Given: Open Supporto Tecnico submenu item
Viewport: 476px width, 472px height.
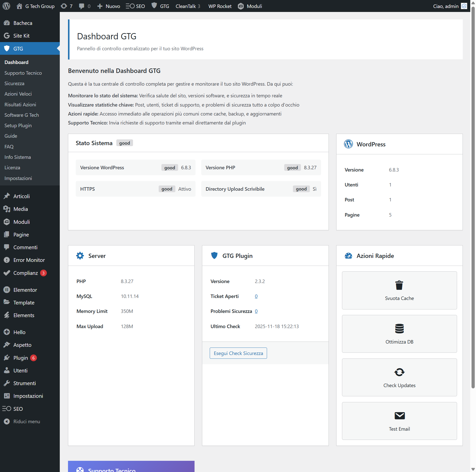Looking at the screenshot, I should pyautogui.click(x=23, y=73).
